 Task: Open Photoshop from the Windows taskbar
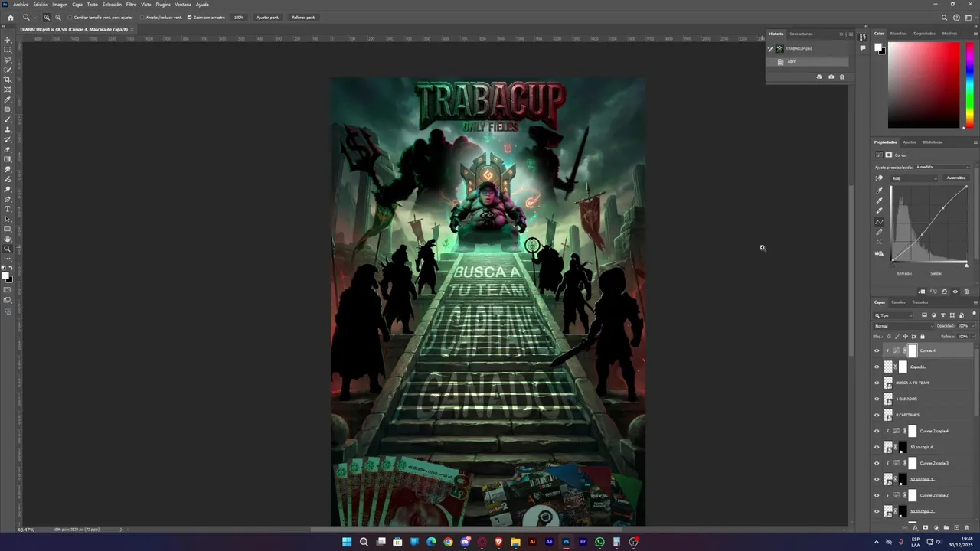pyautogui.click(x=566, y=542)
